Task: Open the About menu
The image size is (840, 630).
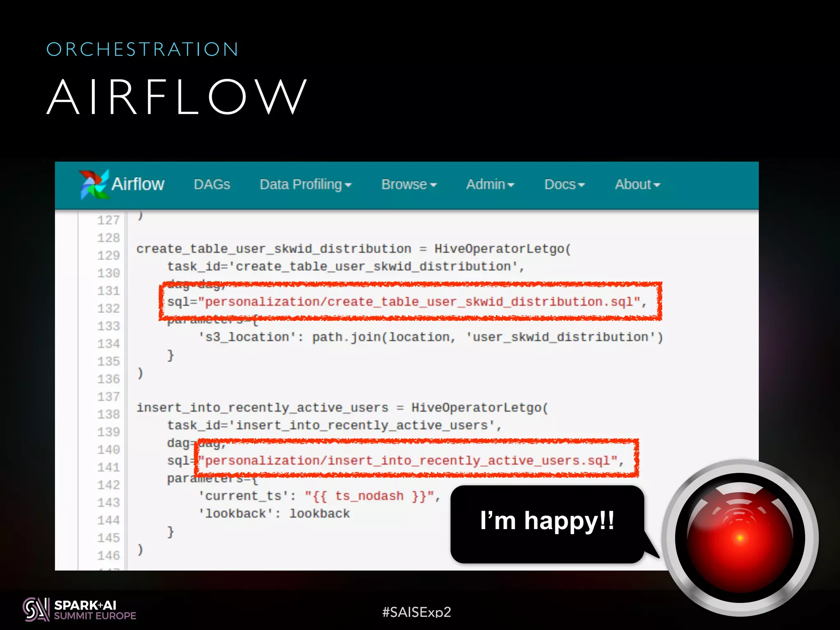Action: click(x=637, y=185)
